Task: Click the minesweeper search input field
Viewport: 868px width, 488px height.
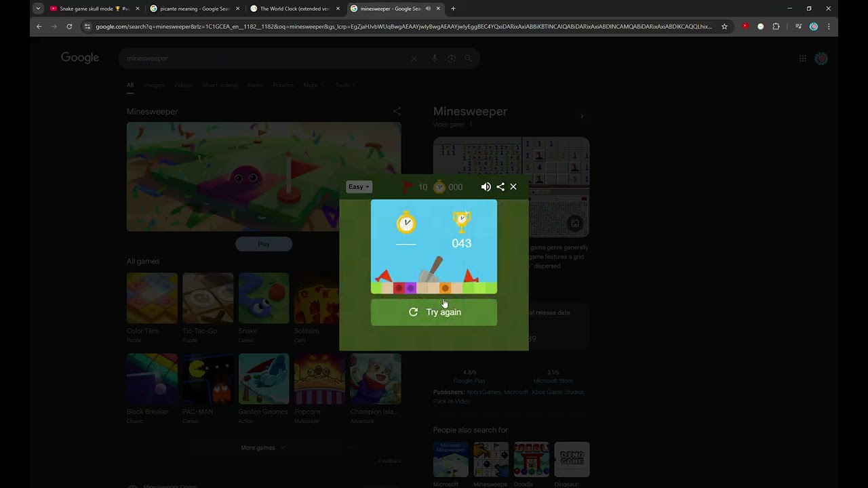Action: pyautogui.click(x=268, y=58)
